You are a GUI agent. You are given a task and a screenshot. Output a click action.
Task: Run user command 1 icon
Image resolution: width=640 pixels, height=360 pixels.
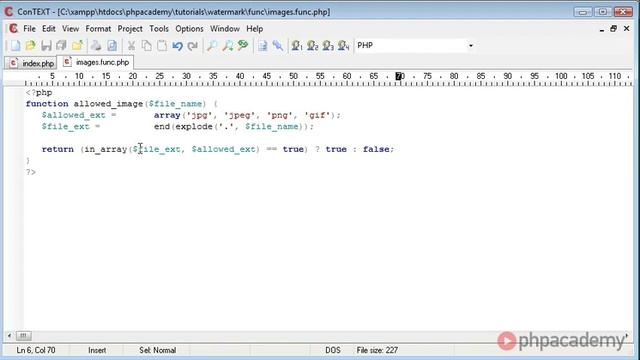point(297,45)
